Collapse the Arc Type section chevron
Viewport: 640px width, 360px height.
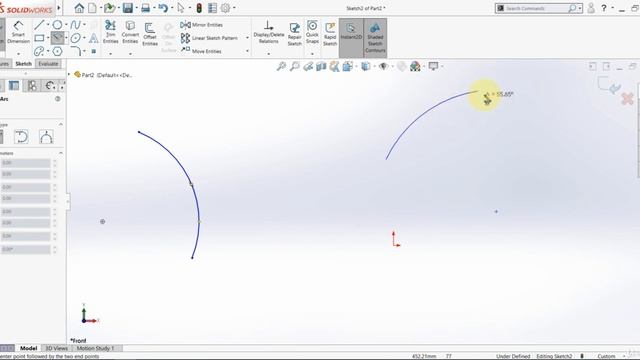tap(61, 124)
